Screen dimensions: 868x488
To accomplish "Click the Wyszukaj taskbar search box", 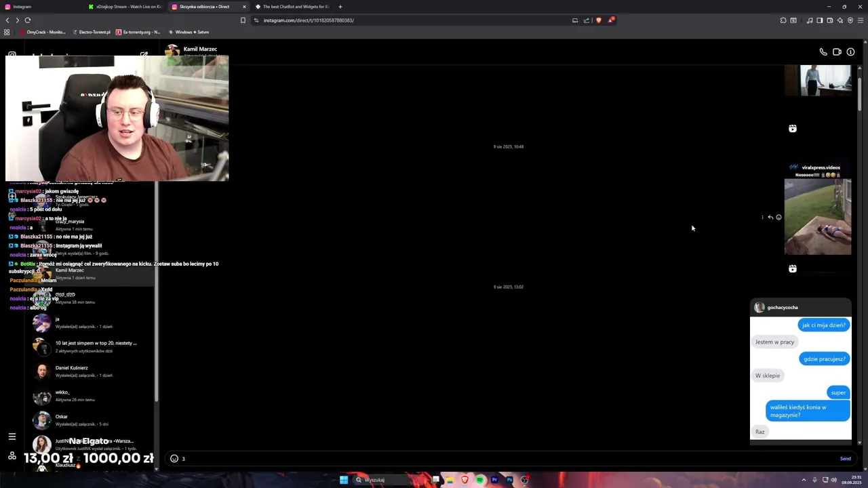I will click(x=389, y=480).
